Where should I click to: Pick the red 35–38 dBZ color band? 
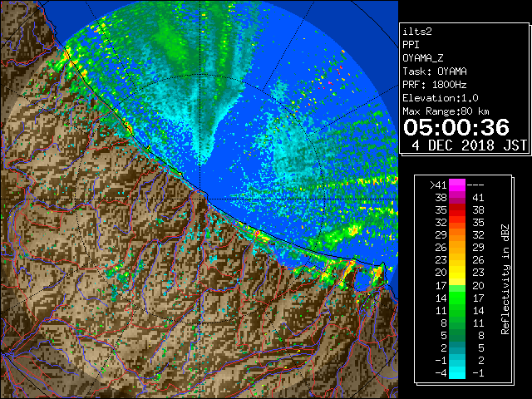coord(457,210)
